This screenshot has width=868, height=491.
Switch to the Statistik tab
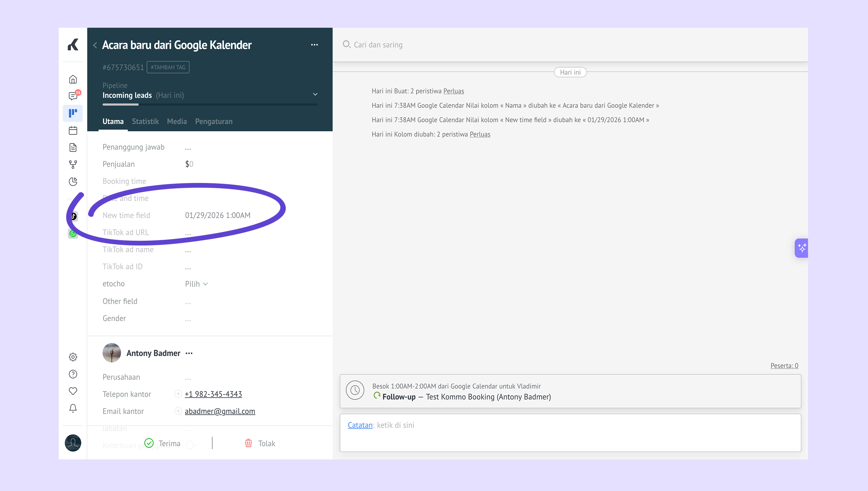pos(145,121)
